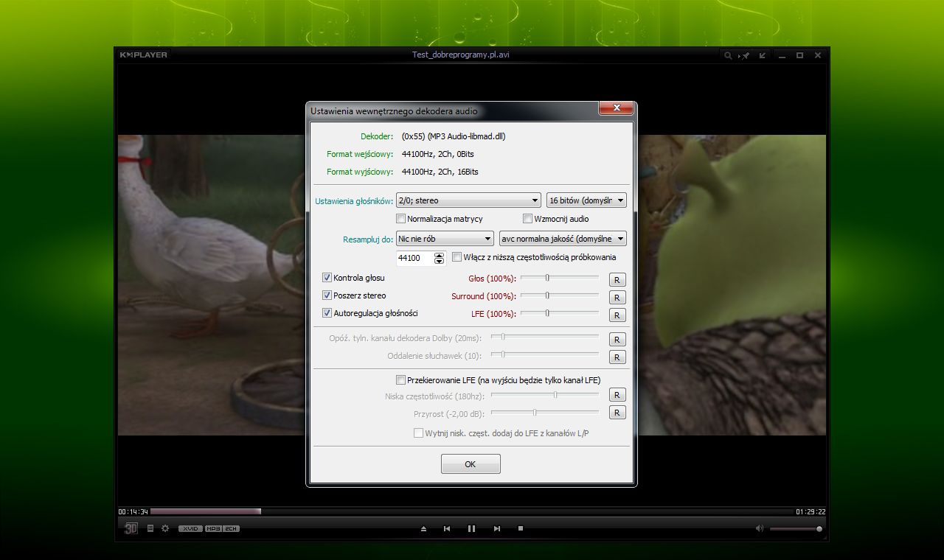
Task: Reset Niska częstotliwość with R button
Action: pyautogui.click(x=617, y=395)
